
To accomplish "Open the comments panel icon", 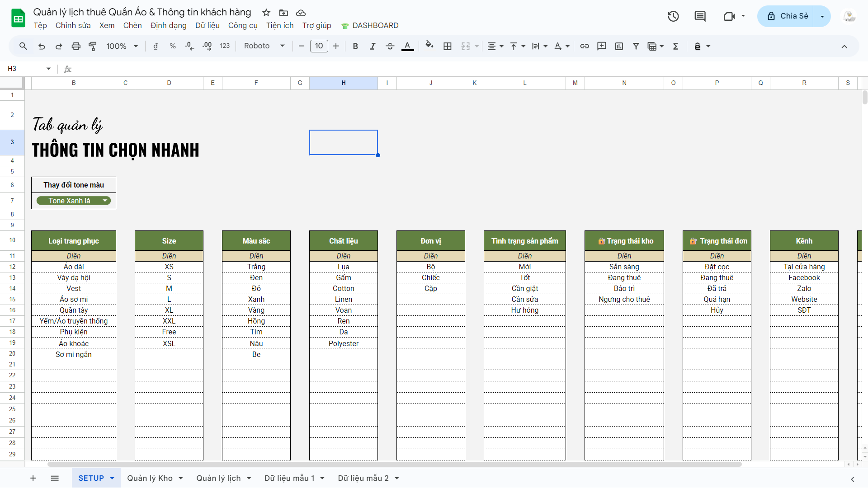I will pos(700,16).
